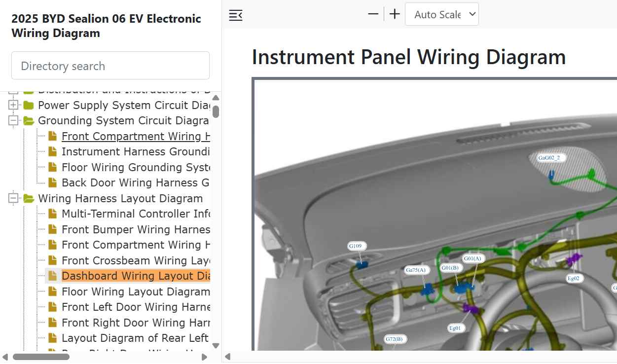The width and height of the screenshot is (617, 364).
Task: Open Front Left Door Wiring Harness
Action: [x=136, y=307]
